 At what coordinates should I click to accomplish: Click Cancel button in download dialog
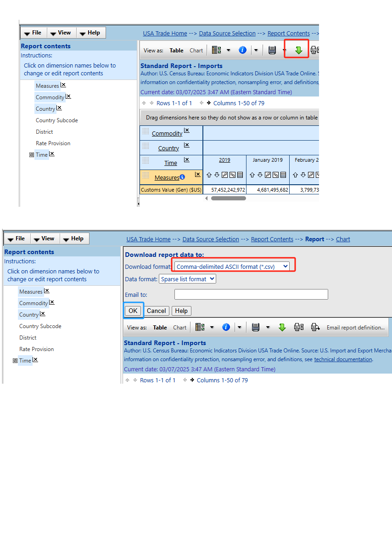[156, 311]
